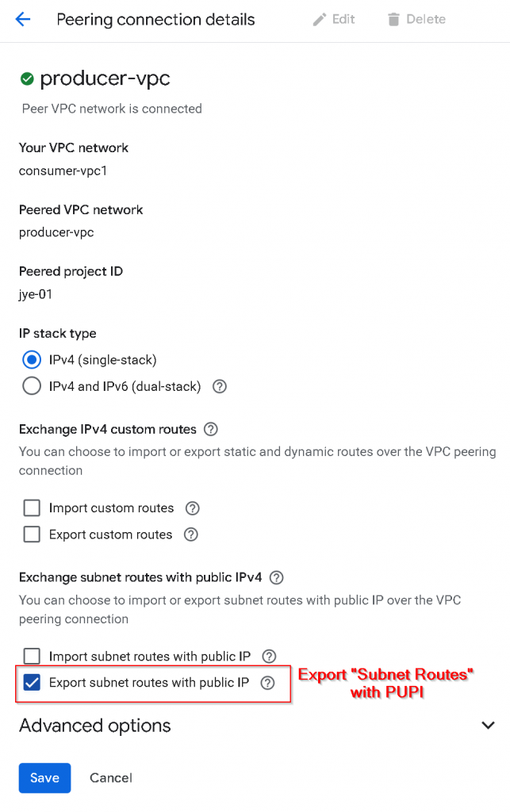Select IPv4 (single-stack) radio button
Screen dimensions: 510x812
[32, 360]
